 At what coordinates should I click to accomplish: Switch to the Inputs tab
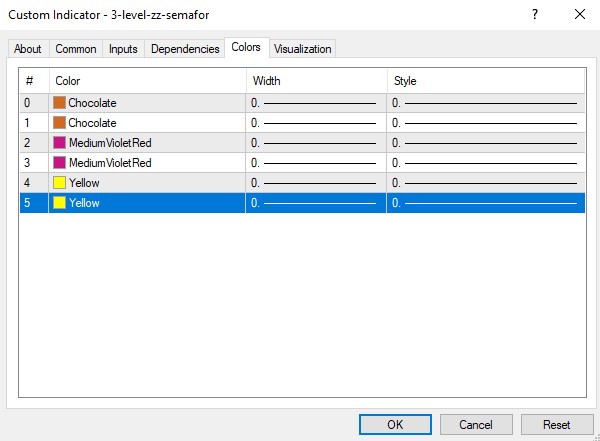click(123, 49)
